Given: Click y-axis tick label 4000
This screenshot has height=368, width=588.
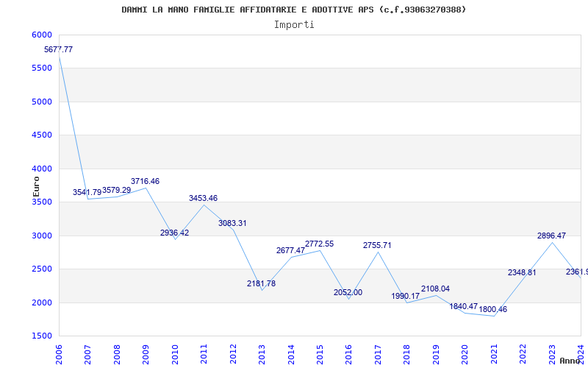Looking at the screenshot, I should (x=42, y=169).
